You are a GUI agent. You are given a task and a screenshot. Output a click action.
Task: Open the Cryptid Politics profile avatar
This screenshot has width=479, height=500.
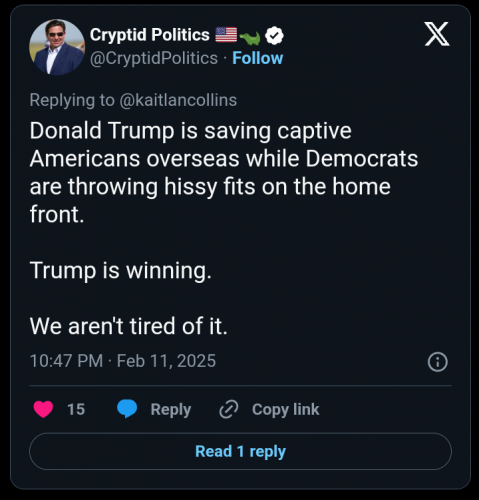coord(57,47)
